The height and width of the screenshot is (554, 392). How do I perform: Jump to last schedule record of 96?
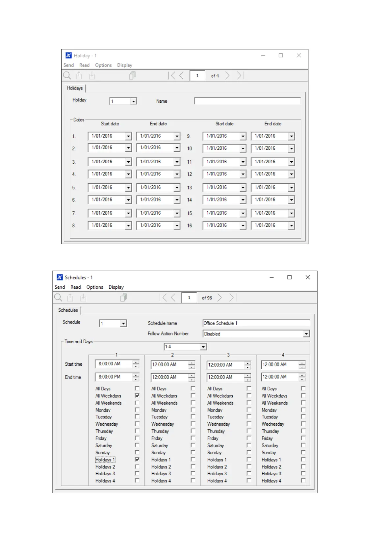click(232, 298)
